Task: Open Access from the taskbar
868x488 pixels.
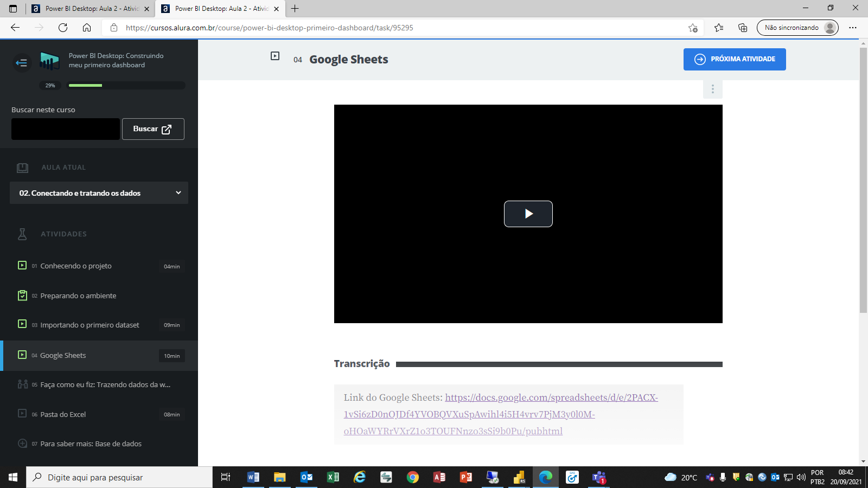Action: tap(439, 477)
